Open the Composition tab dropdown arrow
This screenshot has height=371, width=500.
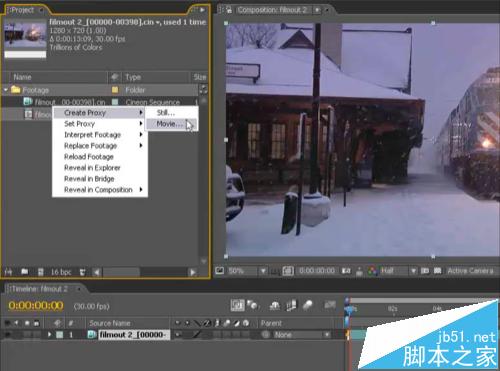[317, 10]
